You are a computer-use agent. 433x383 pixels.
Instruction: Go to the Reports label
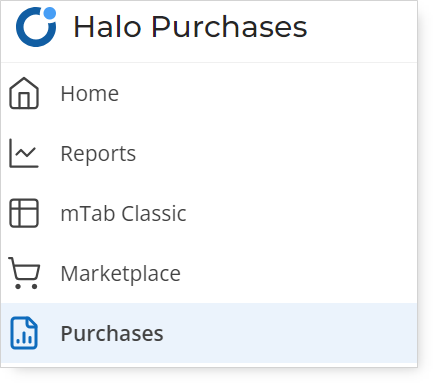pyautogui.click(x=98, y=154)
